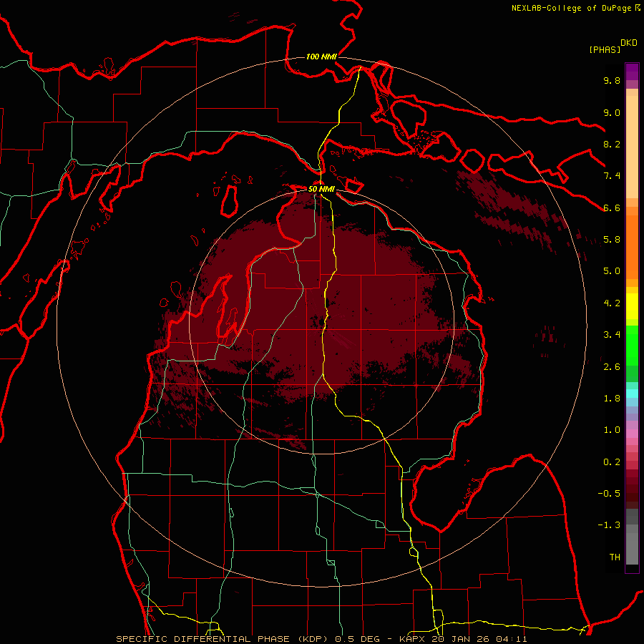The height and width of the screenshot is (644, 644).
Task: Click the 50 NMI range ring label
Action: coord(321,190)
